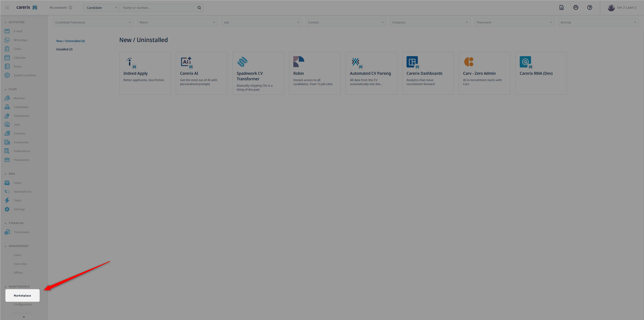
Task: Click the Timesheets sidebar icon
Action: click(x=7, y=232)
